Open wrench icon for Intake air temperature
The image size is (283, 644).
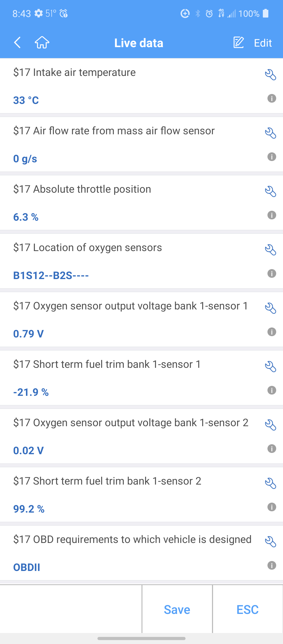tap(270, 75)
